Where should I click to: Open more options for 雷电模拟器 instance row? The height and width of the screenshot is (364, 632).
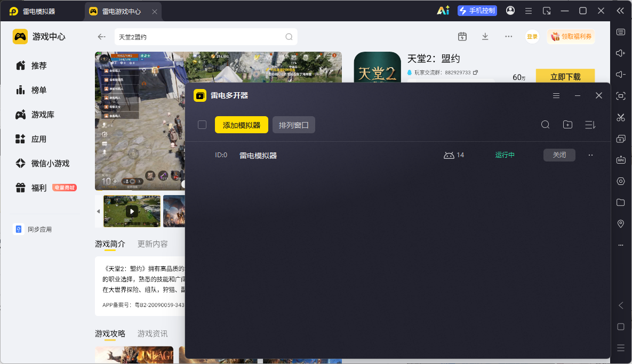tap(590, 155)
